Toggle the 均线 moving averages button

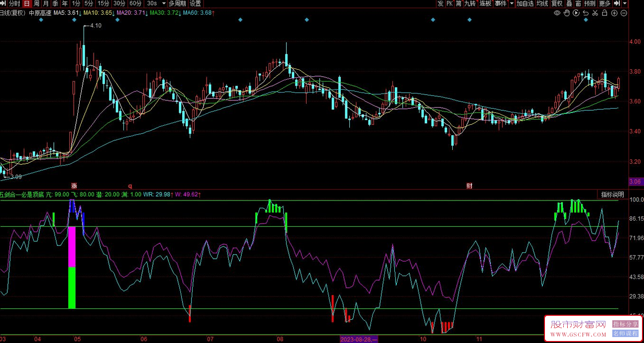click(x=542, y=3)
